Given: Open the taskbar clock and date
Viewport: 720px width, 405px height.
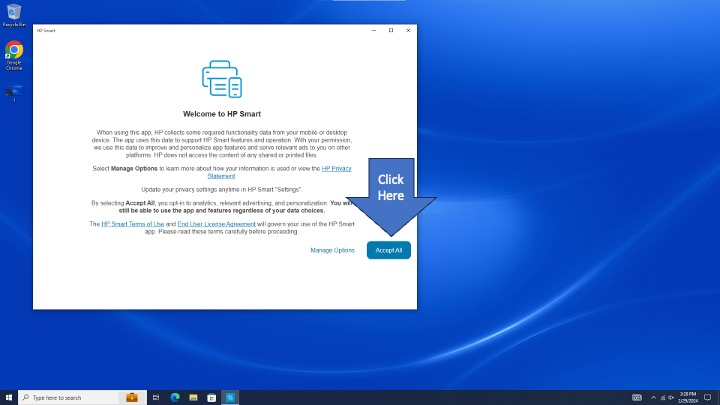Looking at the screenshot, I should click(x=688, y=398).
